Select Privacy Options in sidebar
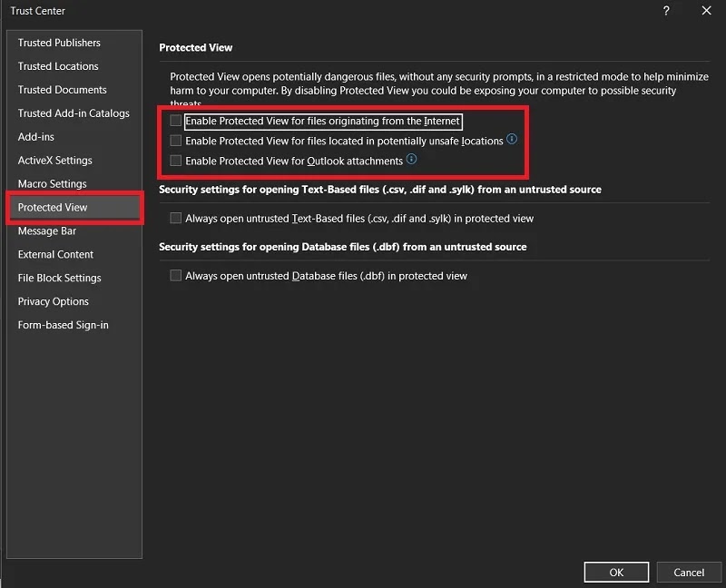Viewport: 726px width, 588px height. (74, 301)
